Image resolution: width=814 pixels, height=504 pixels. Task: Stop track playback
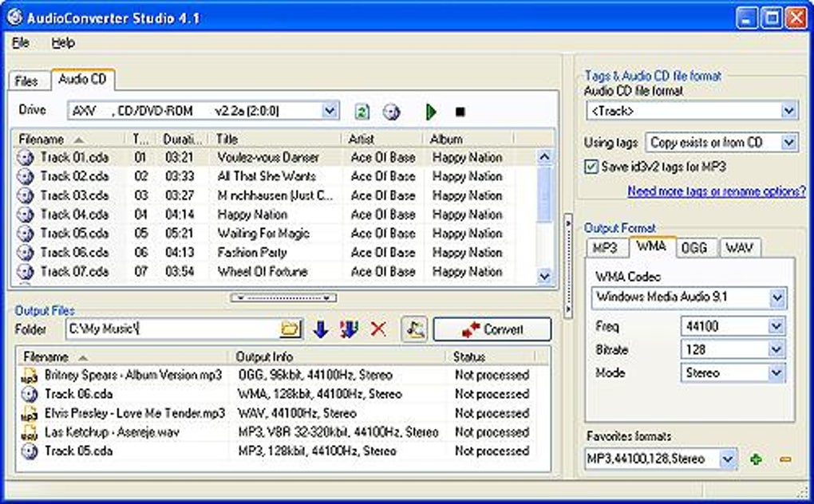point(459,111)
